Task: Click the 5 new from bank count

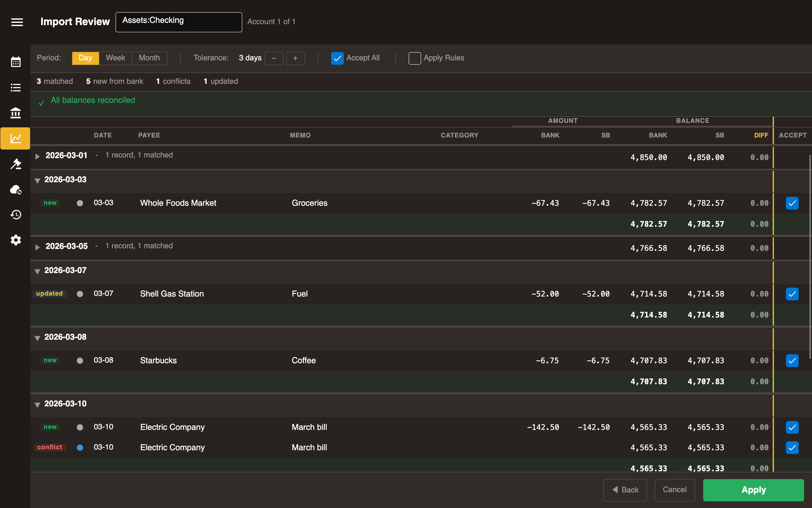Action: coord(115,81)
